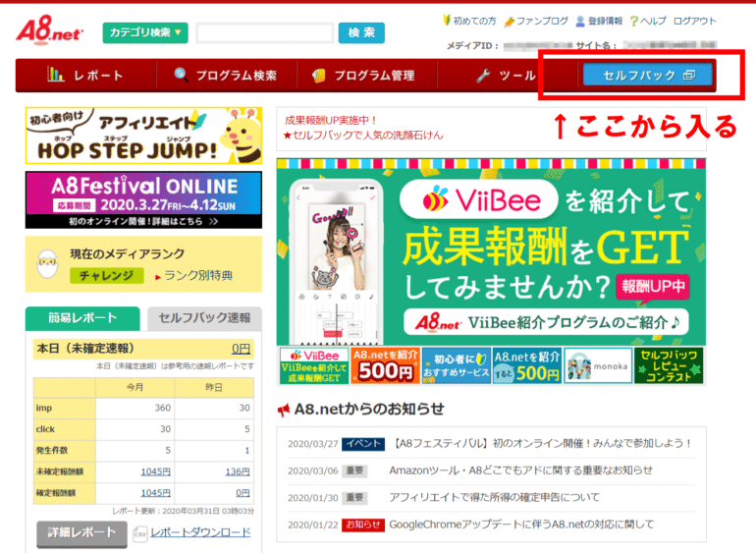Click the click 今月 value 30
Screen dimensions: 756x553
pyautogui.click(x=165, y=429)
